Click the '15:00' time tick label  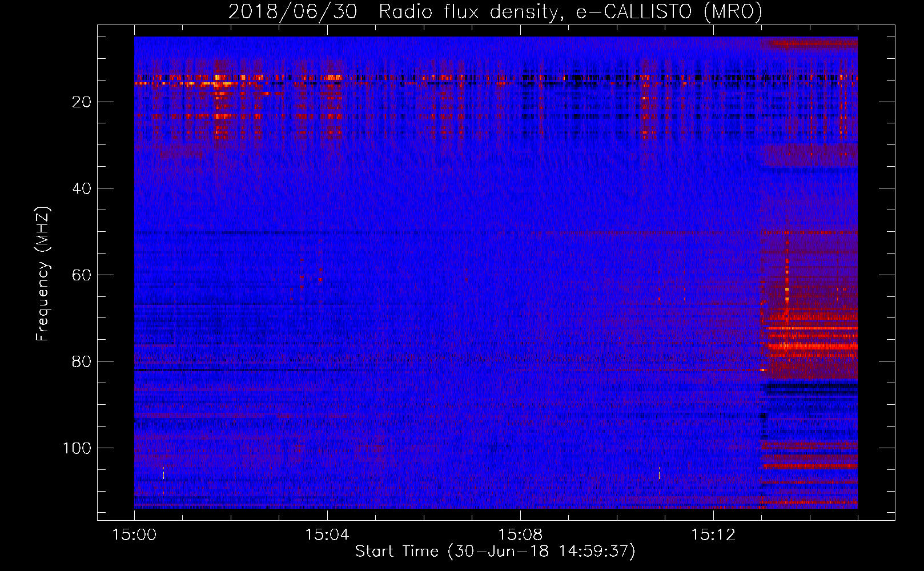(x=134, y=535)
